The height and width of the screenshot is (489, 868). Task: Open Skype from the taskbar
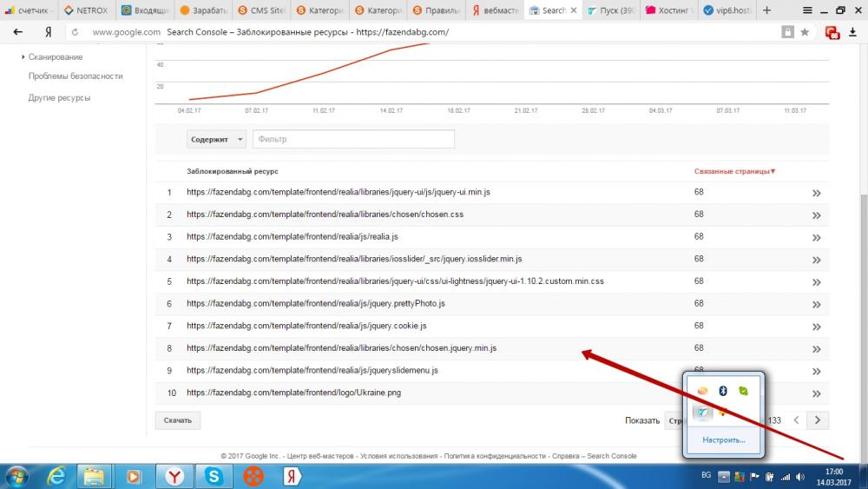214,476
